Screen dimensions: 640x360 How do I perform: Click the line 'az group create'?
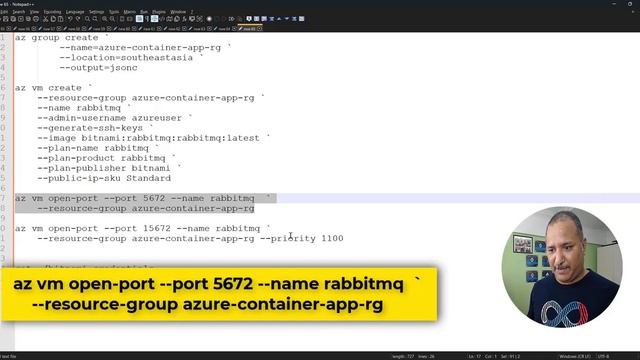click(x=62, y=38)
